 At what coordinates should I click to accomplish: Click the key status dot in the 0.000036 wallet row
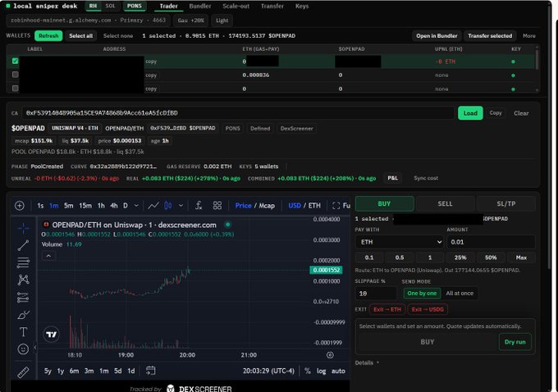tap(513, 75)
